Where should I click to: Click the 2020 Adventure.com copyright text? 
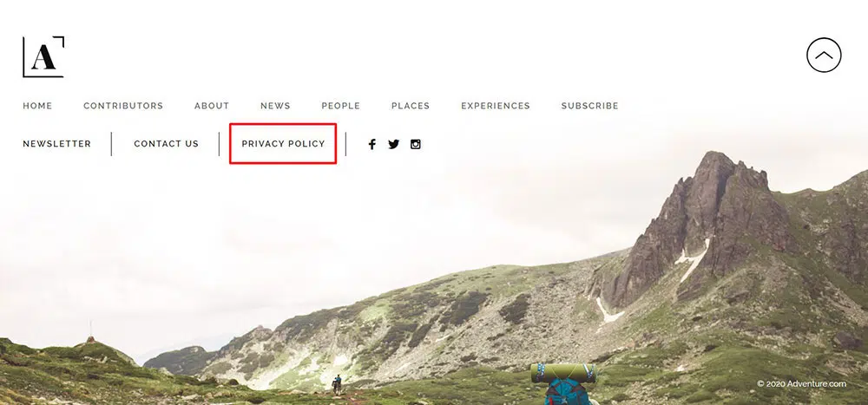[801, 384]
